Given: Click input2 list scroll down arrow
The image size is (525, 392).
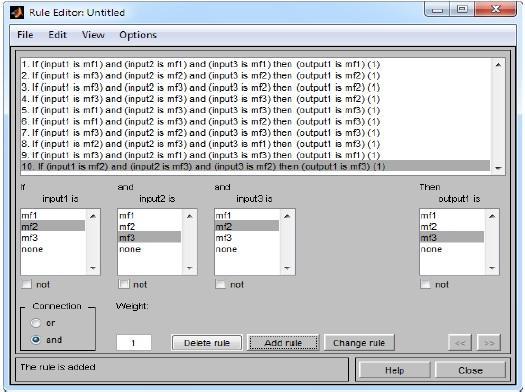Looking at the screenshot, I should click(x=190, y=268).
